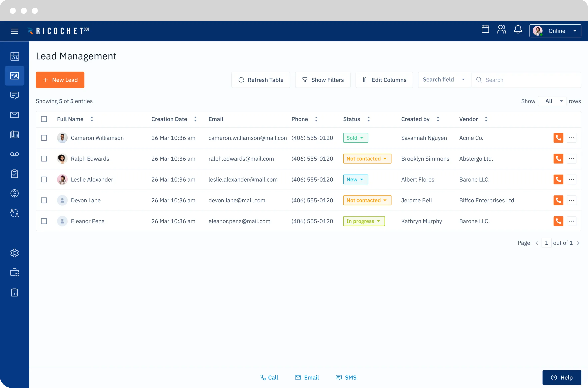This screenshot has width=588, height=388.
Task: Click the Ricochet360 logo
Action: [58, 31]
